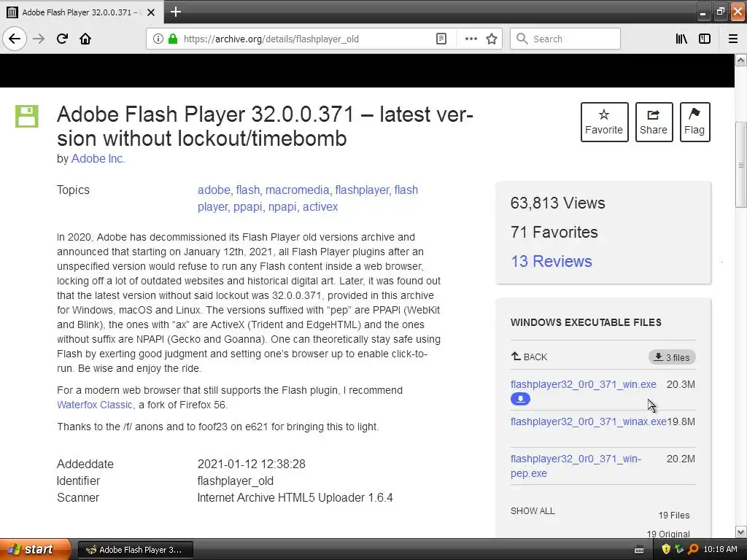
Task: Show sidebars with the sidebar icon
Action: tap(705, 39)
